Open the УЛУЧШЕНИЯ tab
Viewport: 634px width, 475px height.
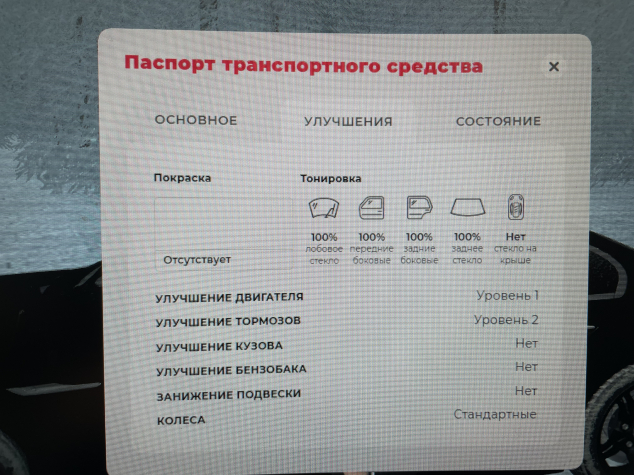tap(348, 121)
